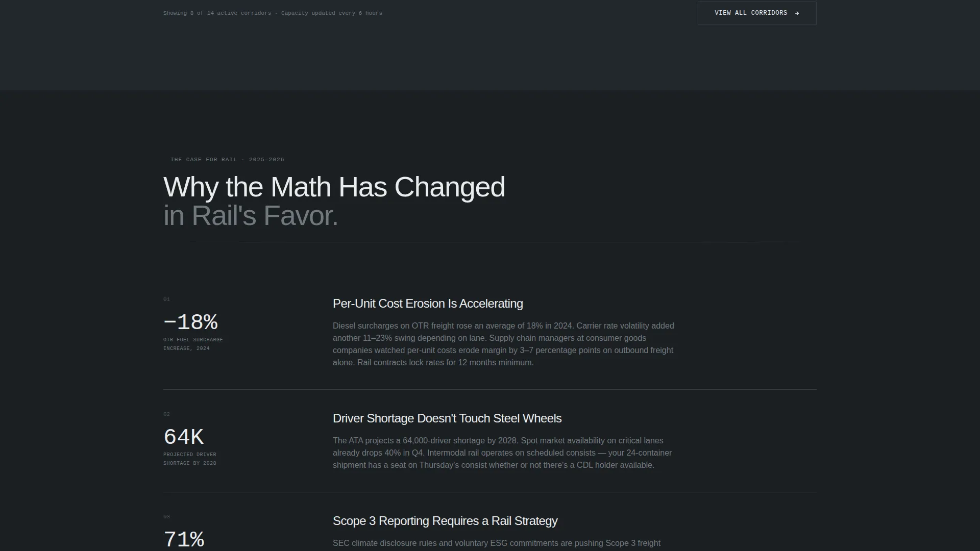Image resolution: width=980 pixels, height=551 pixels.
Task: Click the Projected Driver Shortage by 2028 caption
Action: [190, 459]
